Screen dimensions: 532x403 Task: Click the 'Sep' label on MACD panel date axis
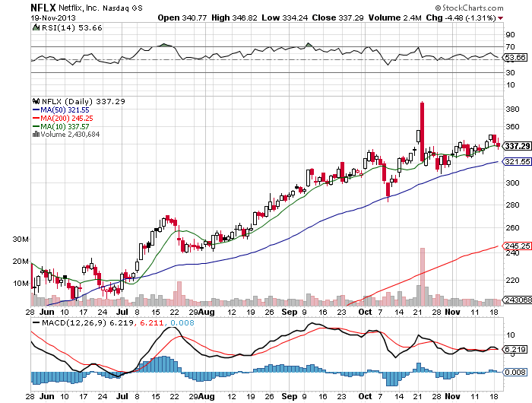tap(290, 396)
